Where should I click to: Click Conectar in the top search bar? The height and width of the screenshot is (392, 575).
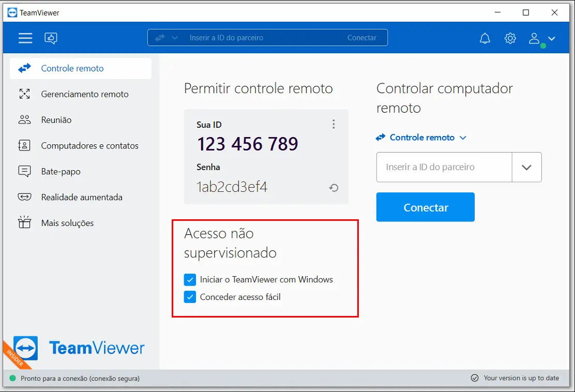point(361,38)
